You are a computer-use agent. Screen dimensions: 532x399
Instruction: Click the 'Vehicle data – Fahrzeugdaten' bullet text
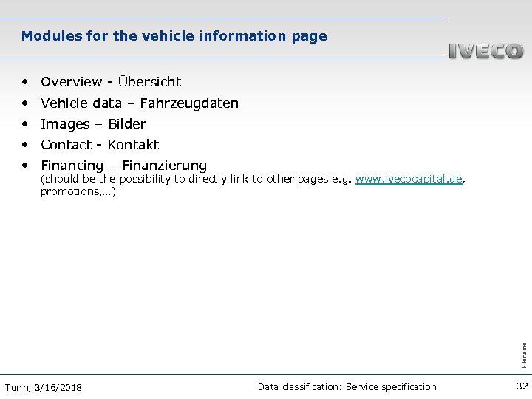(x=140, y=103)
